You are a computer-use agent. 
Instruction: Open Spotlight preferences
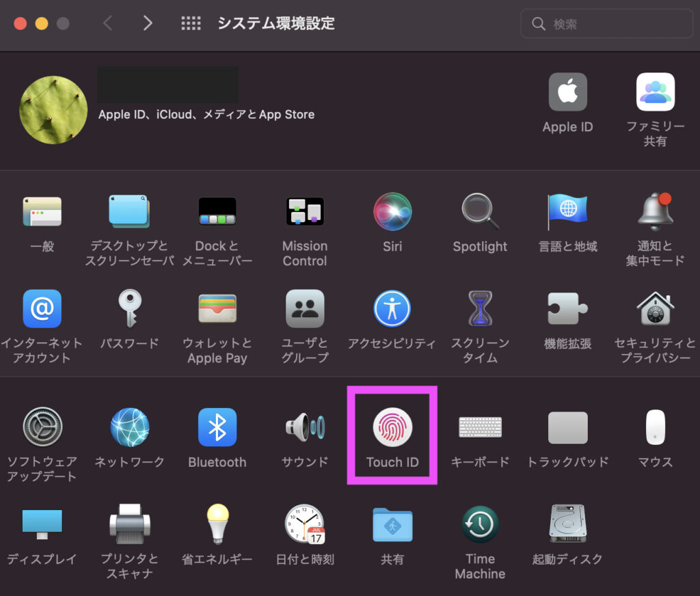(480, 212)
